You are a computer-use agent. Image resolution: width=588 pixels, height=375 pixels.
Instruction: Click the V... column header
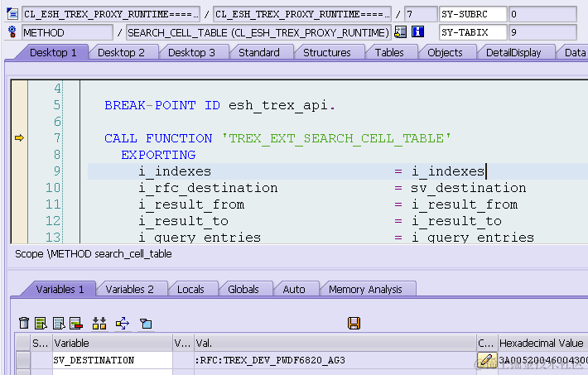point(183,343)
